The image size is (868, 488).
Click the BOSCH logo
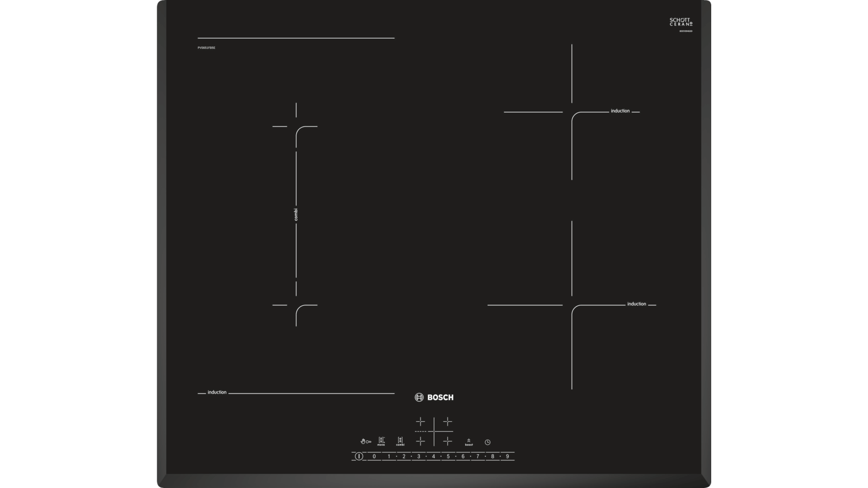click(x=434, y=397)
